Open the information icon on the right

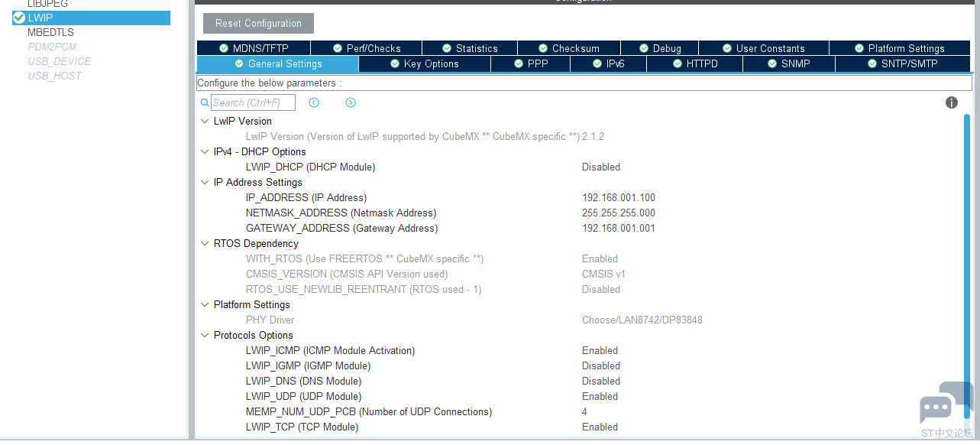pos(951,102)
